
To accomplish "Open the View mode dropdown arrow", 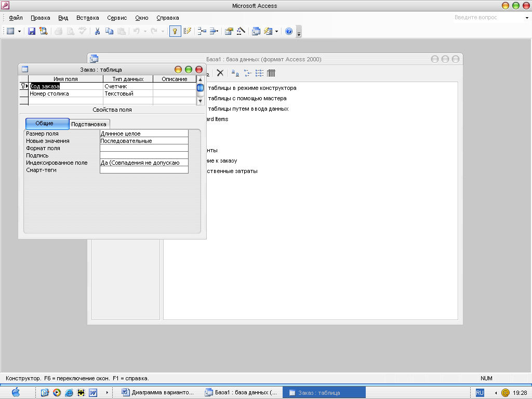I will (x=19, y=32).
